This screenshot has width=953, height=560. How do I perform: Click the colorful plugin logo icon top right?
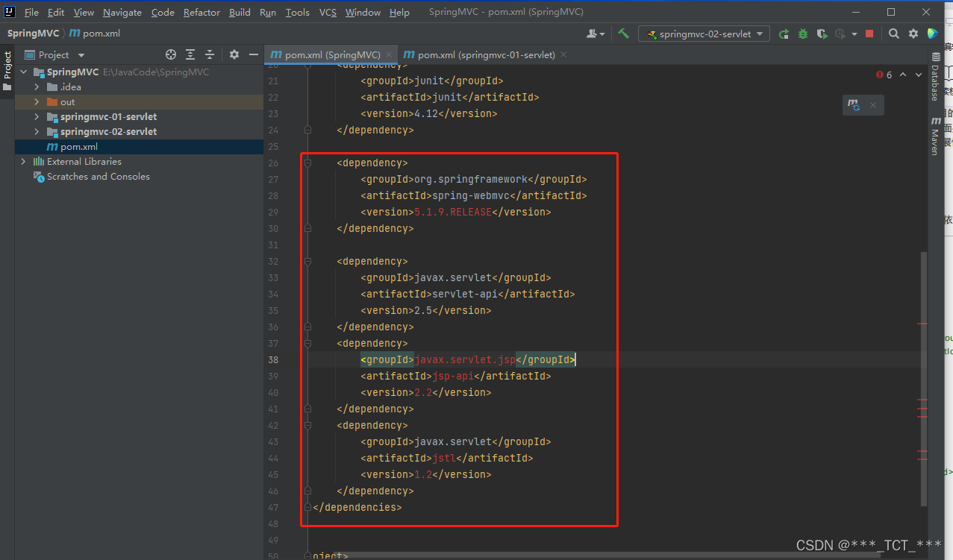(x=932, y=34)
